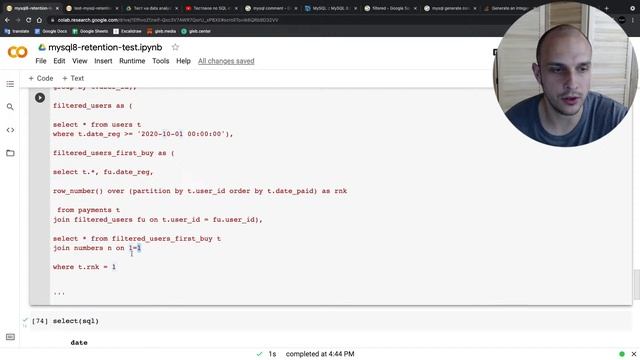Open the View menu

(80, 61)
